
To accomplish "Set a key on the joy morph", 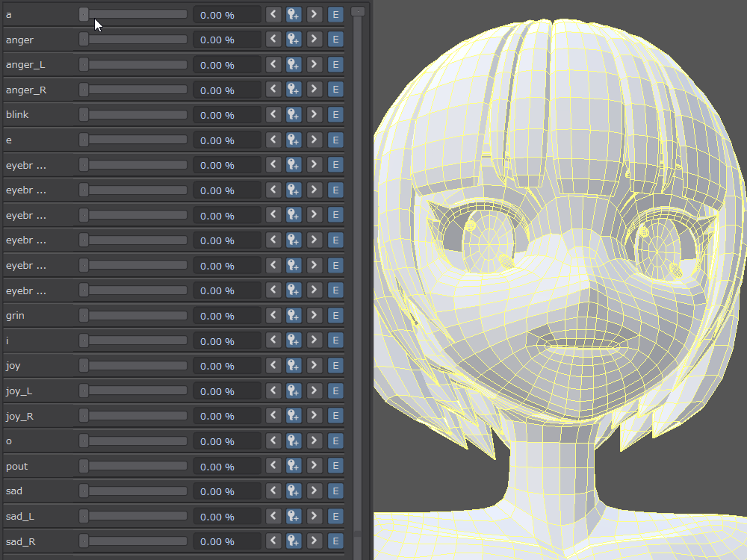I will [294, 366].
